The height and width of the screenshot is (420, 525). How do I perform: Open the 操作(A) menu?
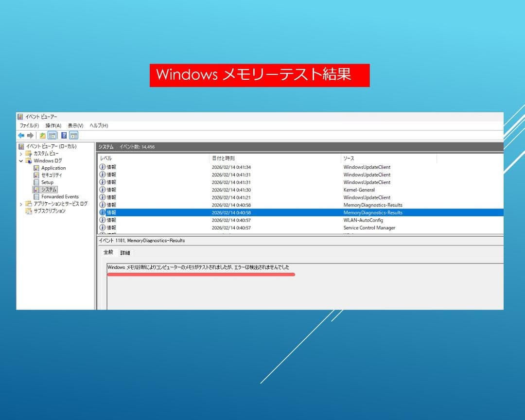53,125
